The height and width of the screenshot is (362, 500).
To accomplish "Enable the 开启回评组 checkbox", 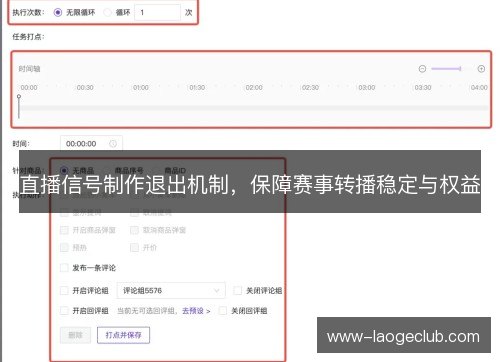I will [x=64, y=311].
